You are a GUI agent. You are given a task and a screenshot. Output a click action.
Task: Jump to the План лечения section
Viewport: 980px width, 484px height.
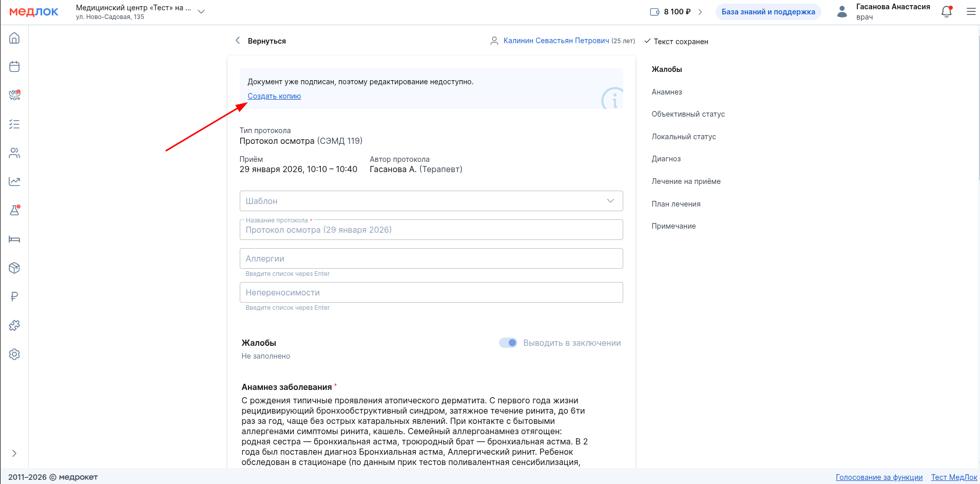click(676, 204)
